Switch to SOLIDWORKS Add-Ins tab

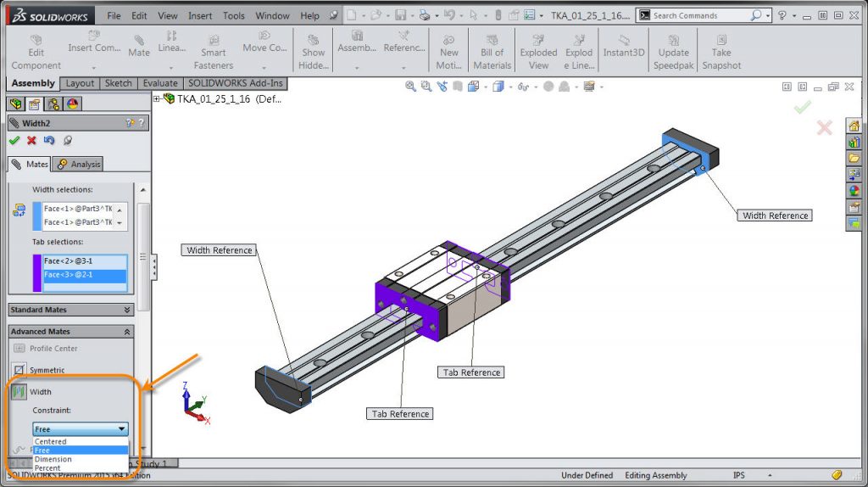(236, 83)
